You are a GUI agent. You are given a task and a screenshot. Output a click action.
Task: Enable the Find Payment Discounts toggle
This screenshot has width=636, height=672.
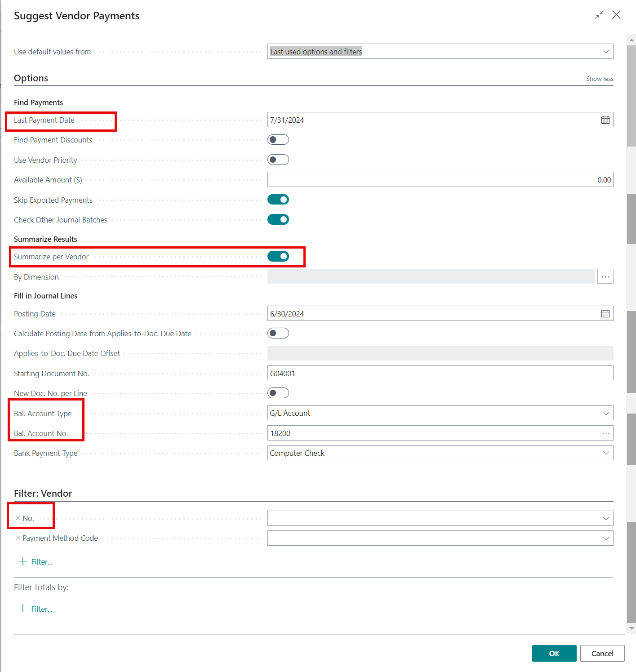coord(278,139)
